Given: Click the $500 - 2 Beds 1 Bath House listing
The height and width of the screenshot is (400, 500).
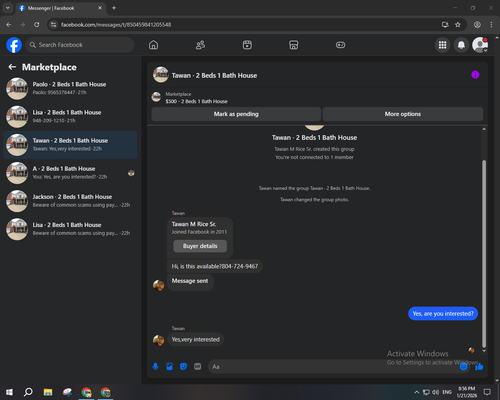Looking at the screenshot, I should point(196,101).
